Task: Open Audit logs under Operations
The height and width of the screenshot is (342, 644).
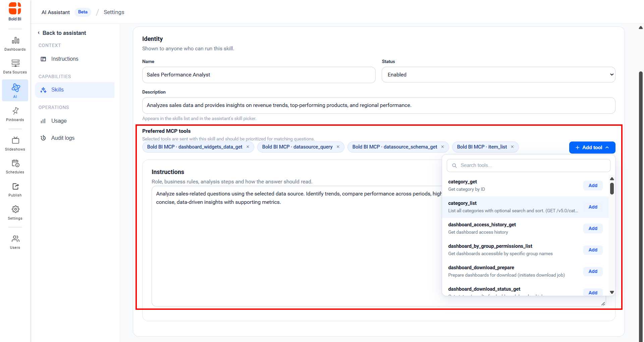Action: [x=74, y=138]
